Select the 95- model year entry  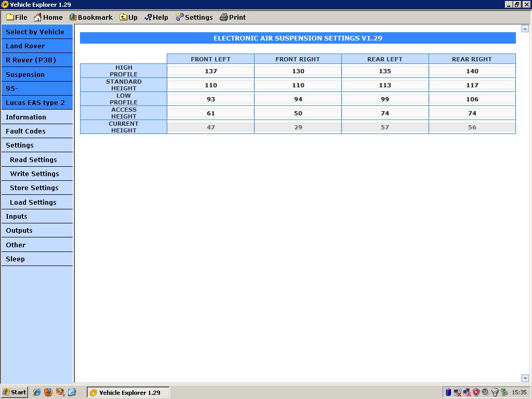click(x=37, y=88)
